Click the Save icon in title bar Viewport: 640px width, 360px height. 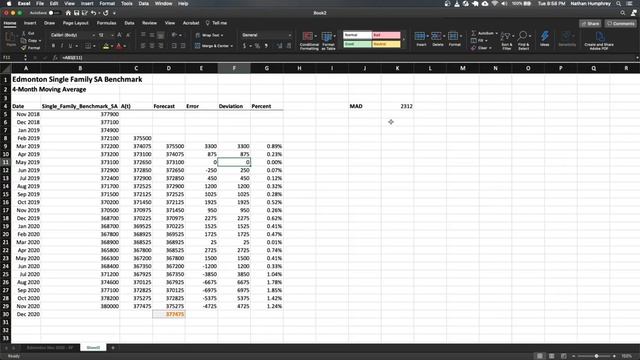pyautogui.click(x=76, y=13)
